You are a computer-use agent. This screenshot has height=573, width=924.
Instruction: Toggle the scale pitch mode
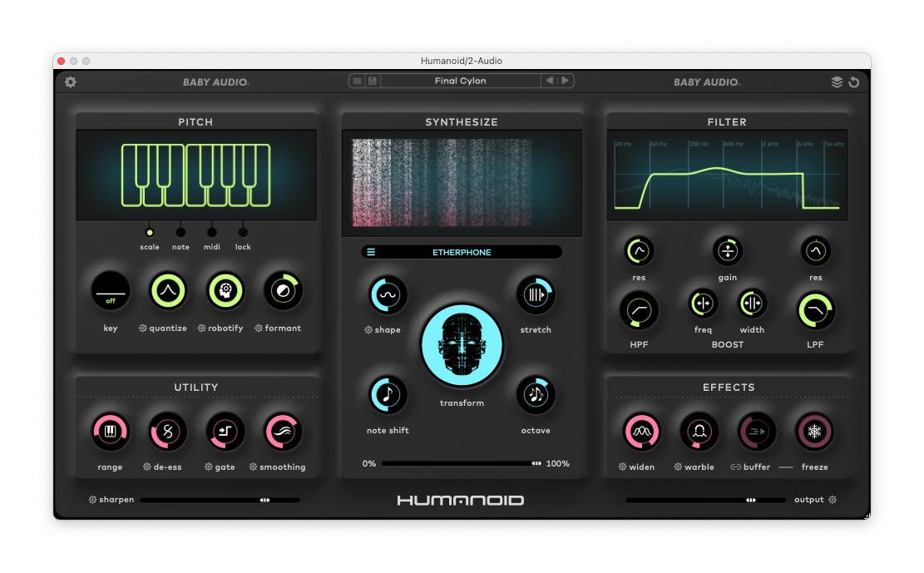[150, 233]
